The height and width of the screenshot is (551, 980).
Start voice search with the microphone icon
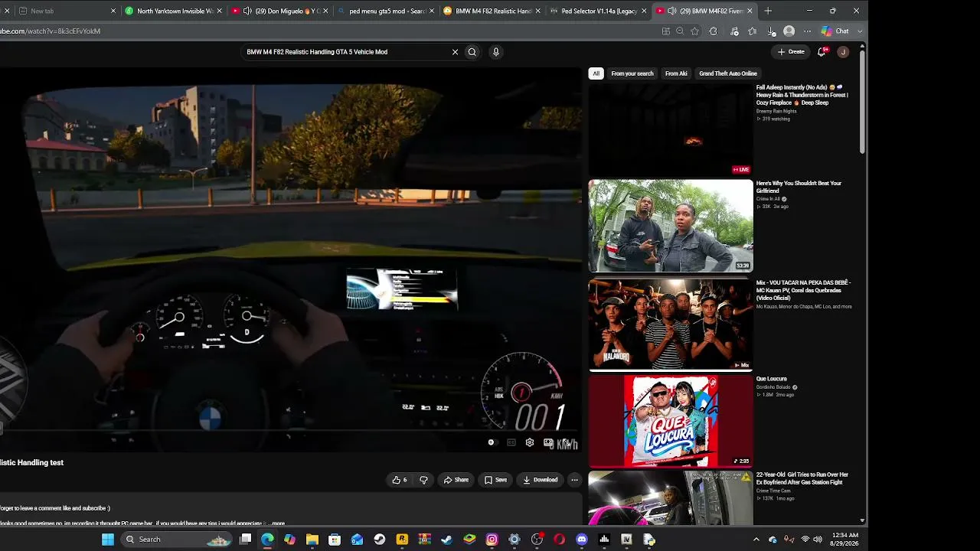[496, 52]
